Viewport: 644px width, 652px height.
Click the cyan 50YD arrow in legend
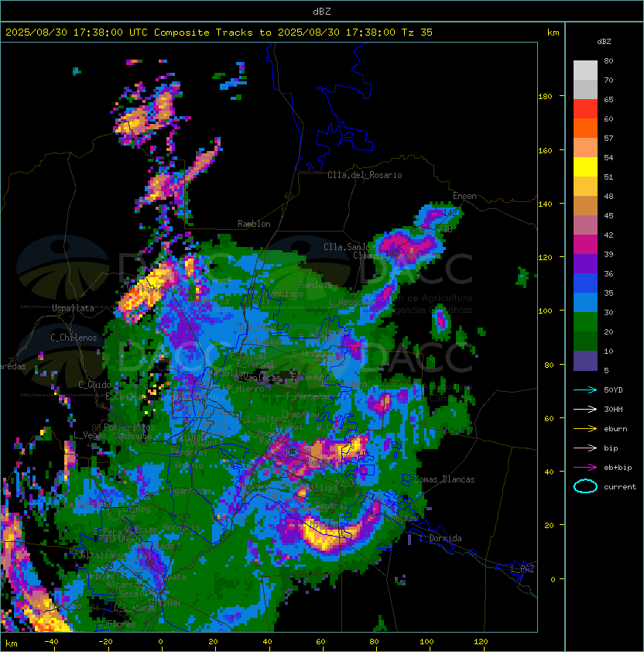coord(585,390)
